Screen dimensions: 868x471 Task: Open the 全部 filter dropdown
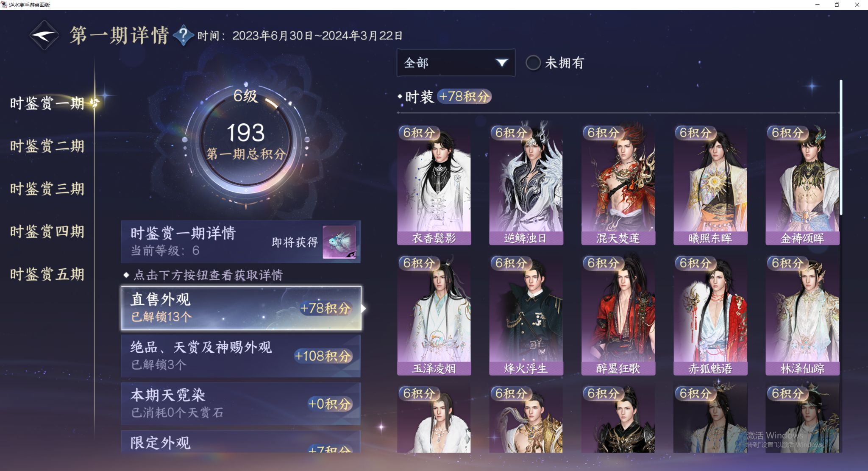[x=456, y=63]
